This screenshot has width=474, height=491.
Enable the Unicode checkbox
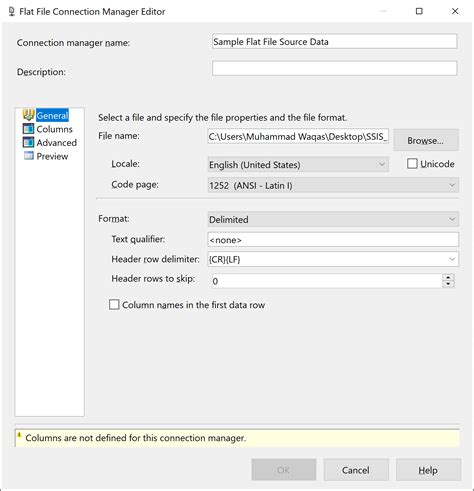tap(412, 164)
